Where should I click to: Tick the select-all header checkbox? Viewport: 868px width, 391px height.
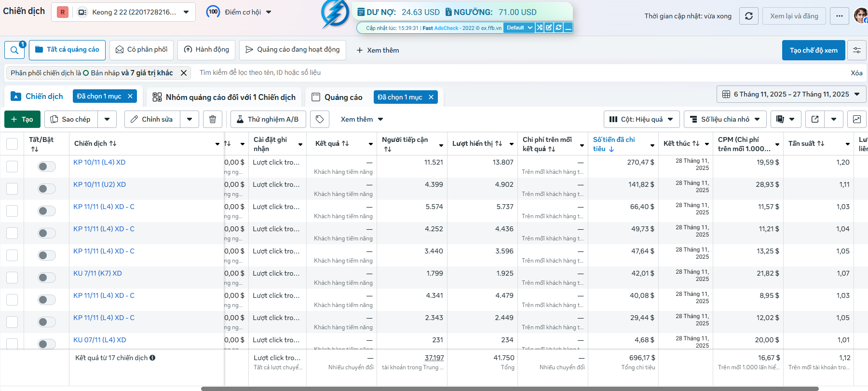point(12,144)
